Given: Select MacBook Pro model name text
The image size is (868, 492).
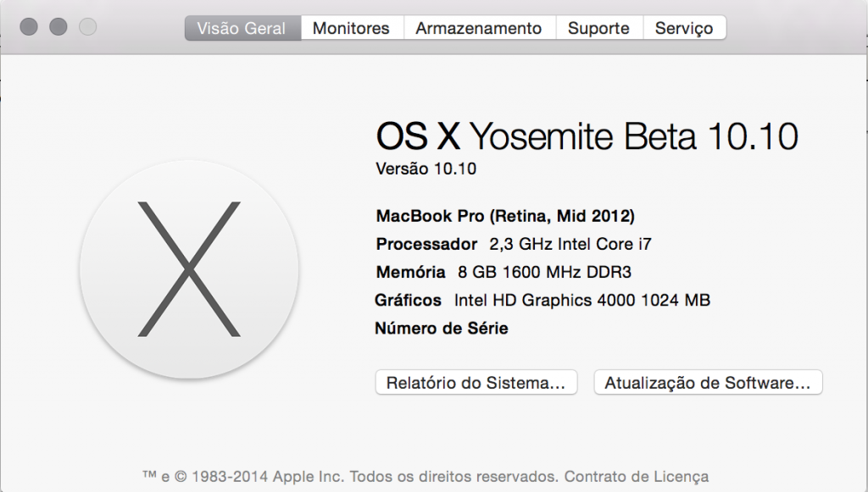Looking at the screenshot, I should (x=505, y=216).
